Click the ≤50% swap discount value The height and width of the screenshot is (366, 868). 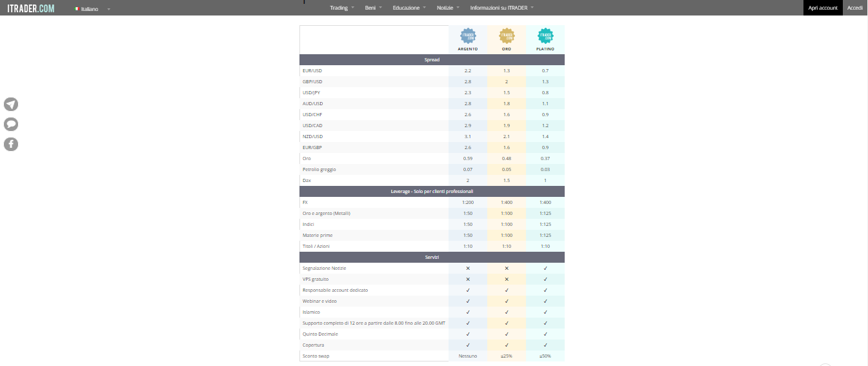tap(545, 356)
